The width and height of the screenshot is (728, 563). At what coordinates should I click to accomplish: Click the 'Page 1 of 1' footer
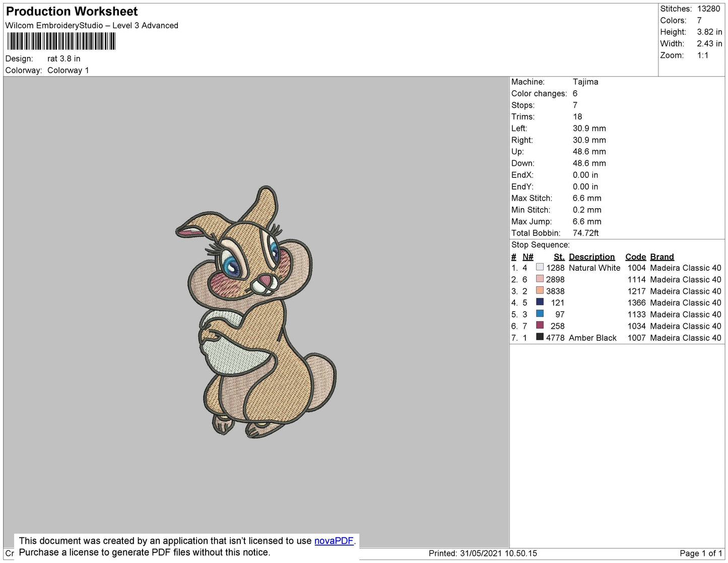pos(701,553)
